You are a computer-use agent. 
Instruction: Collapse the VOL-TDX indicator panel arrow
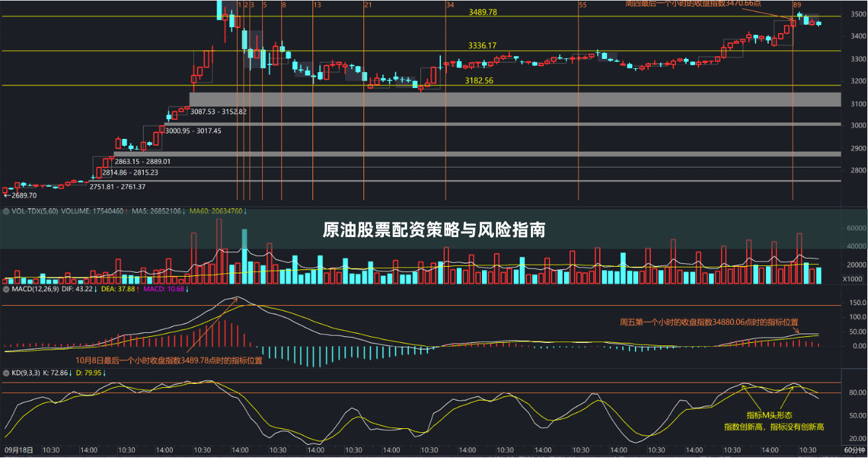click(6, 211)
